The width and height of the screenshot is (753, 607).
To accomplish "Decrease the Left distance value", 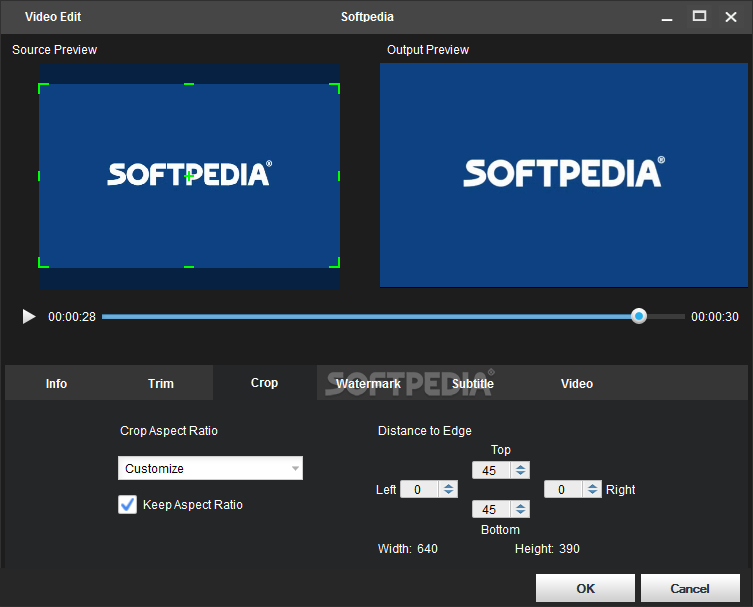I will pyautogui.click(x=449, y=493).
